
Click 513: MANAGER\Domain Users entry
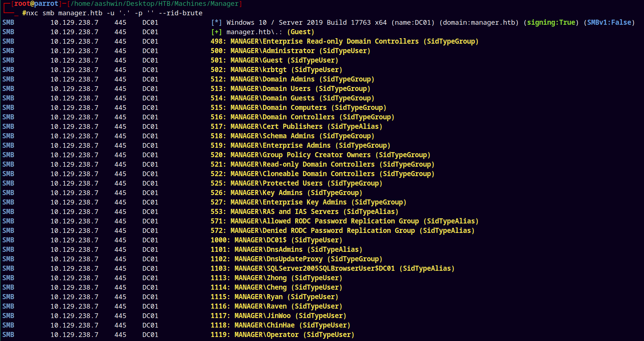point(290,89)
